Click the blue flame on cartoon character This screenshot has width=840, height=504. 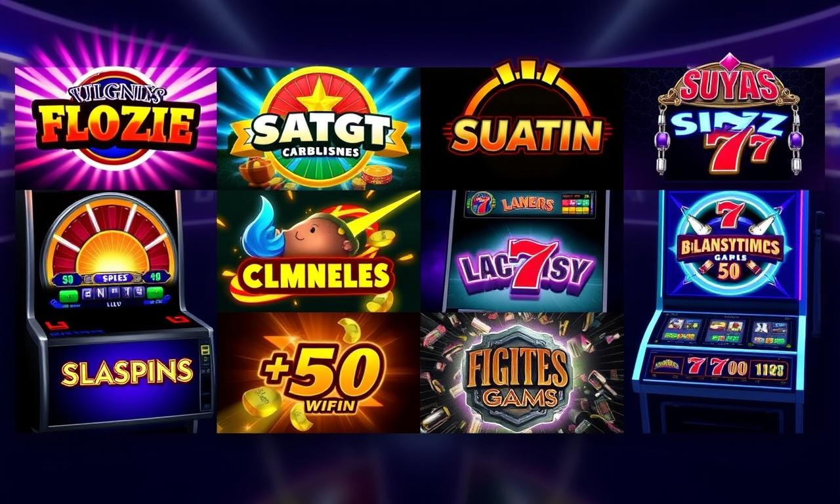point(267,228)
